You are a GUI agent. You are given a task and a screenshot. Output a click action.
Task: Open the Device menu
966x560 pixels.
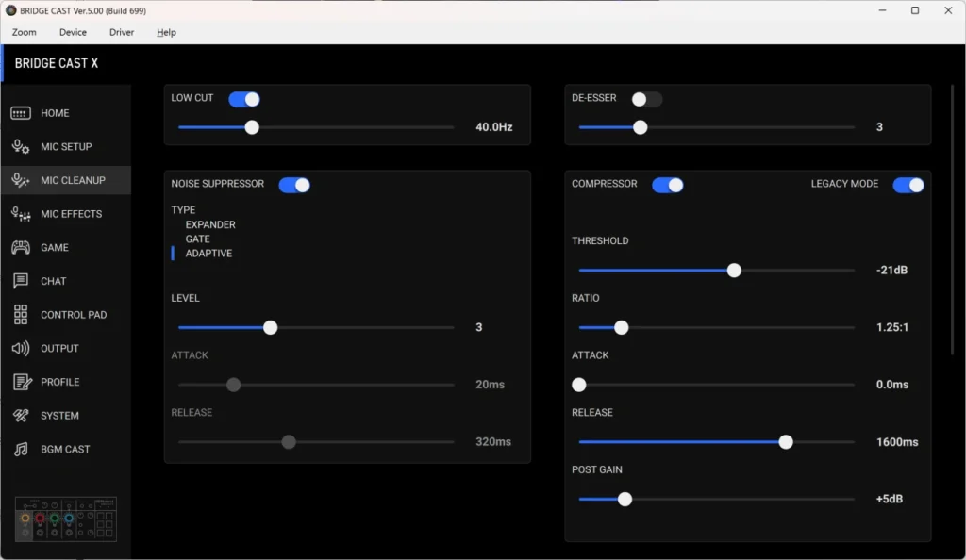(73, 32)
